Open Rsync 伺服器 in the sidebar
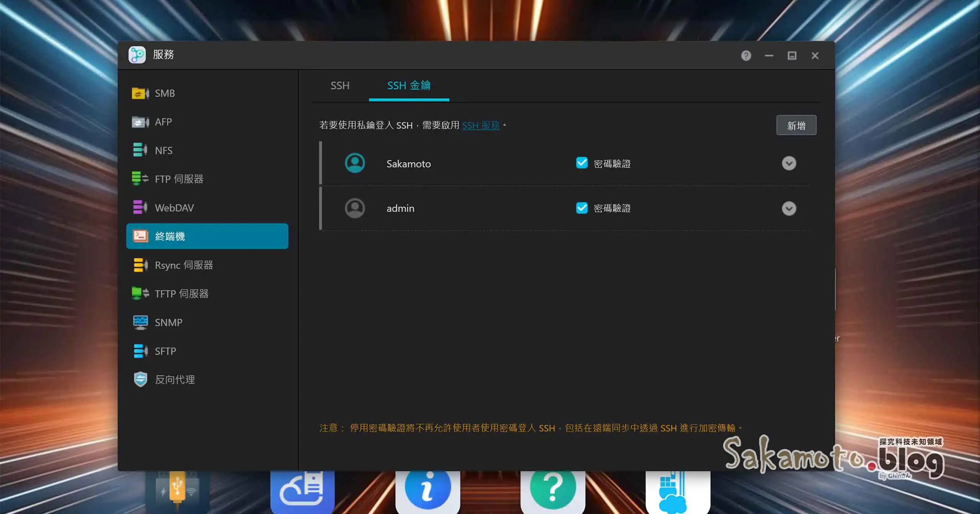The width and height of the screenshot is (980, 514). (x=183, y=265)
